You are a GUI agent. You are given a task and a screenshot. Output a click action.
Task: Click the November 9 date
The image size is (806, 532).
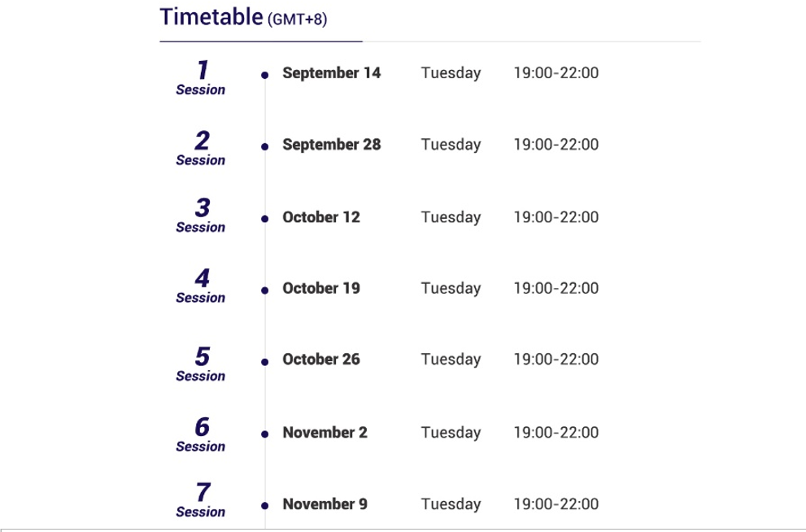coord(325,504)
